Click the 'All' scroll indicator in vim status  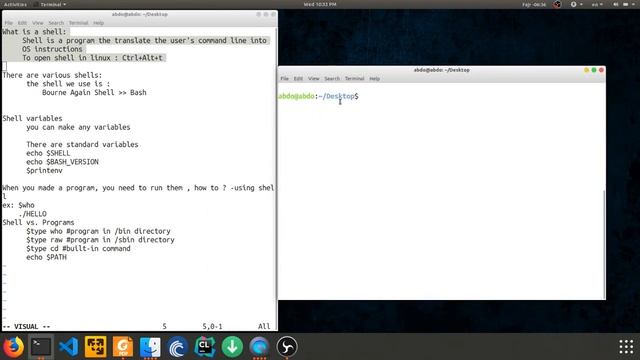(264, 327)
